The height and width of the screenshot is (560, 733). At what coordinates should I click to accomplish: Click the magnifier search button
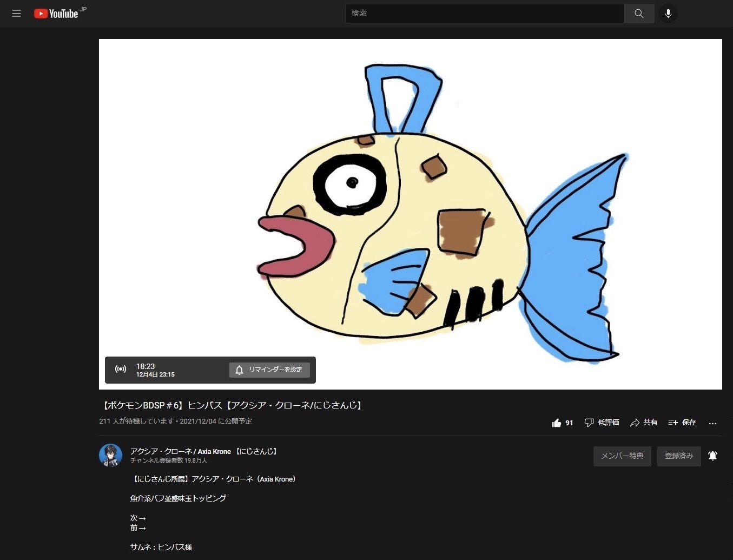[639, 14]
